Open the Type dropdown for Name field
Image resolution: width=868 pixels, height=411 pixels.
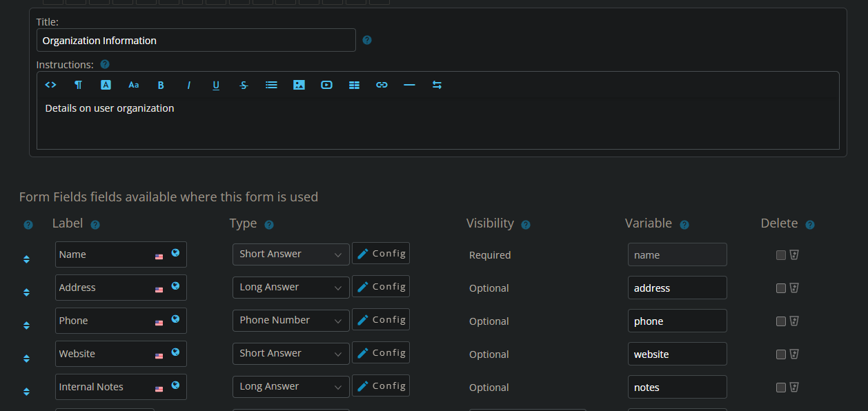click(x=290, y=254)
